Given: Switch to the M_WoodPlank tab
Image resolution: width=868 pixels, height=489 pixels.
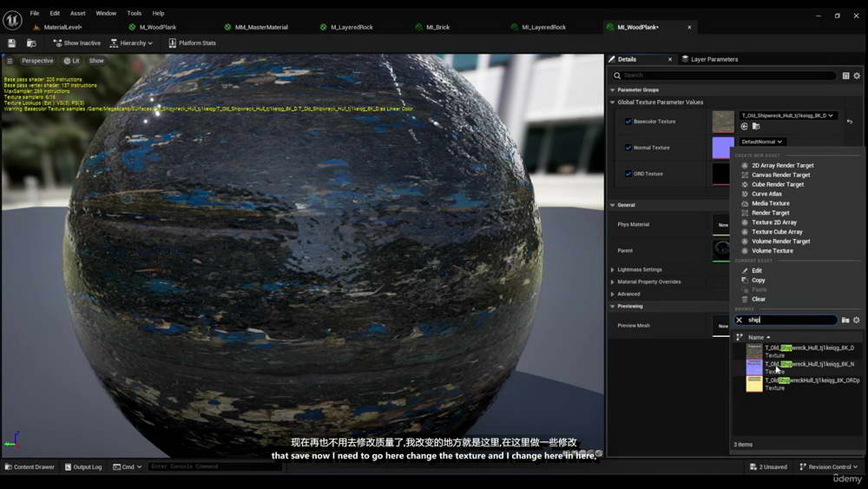Looking at the screenshot, I should pyautogui.click(x=157, y=27).
